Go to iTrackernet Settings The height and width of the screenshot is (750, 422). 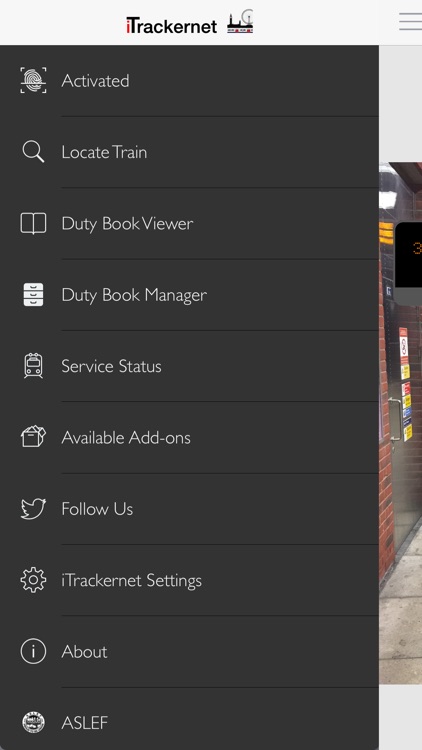click(x=189, y=580)
